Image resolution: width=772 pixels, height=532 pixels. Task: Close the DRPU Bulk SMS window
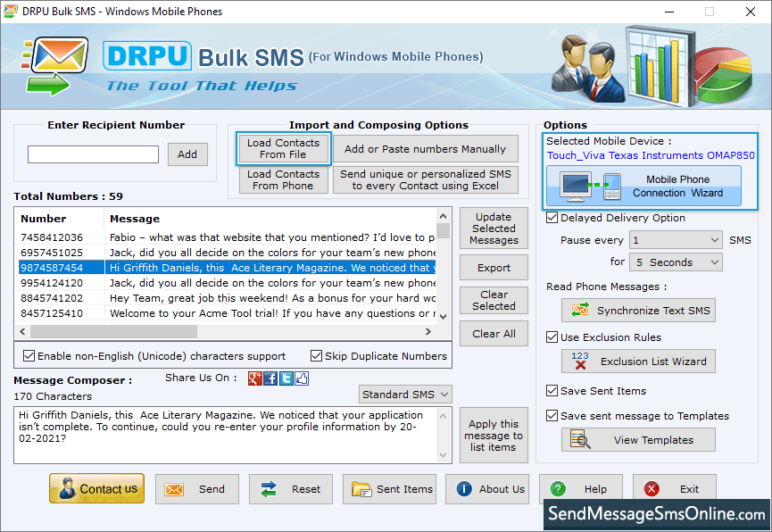751,12
